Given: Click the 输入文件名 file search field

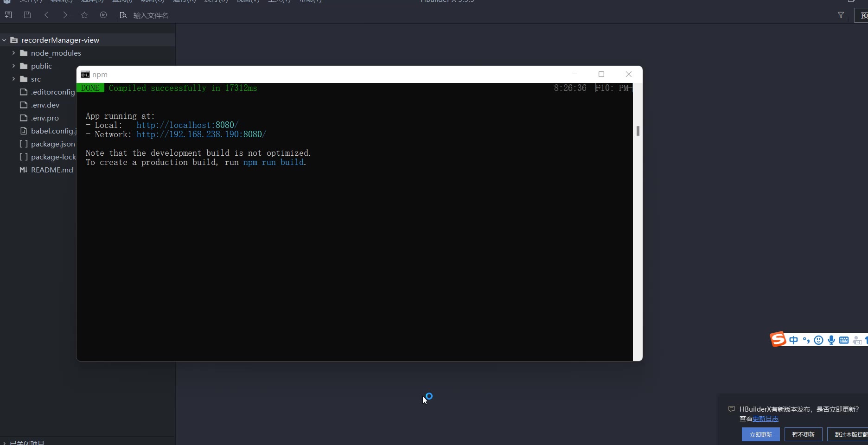Looking at the screenshot, I should pos(151,15).
